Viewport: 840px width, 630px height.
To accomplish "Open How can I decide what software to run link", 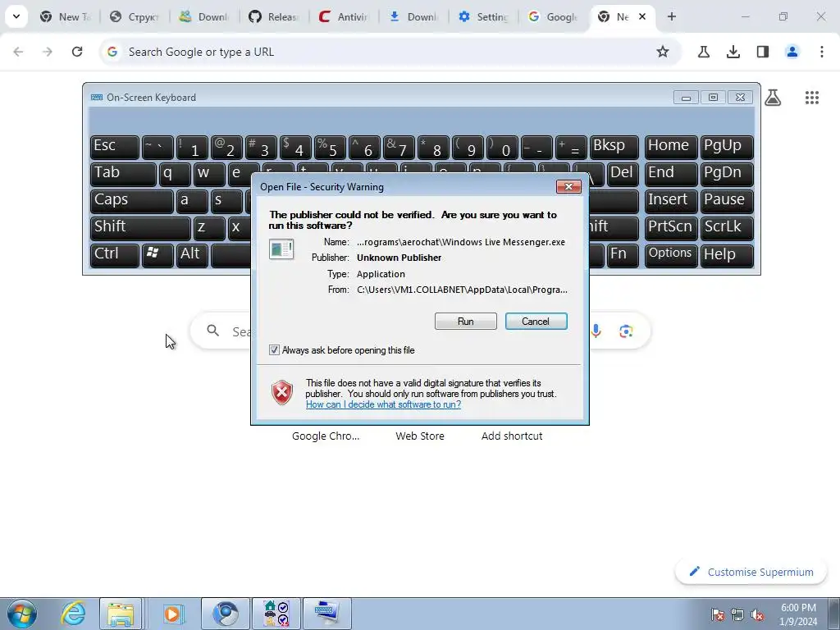I will 384,404.
